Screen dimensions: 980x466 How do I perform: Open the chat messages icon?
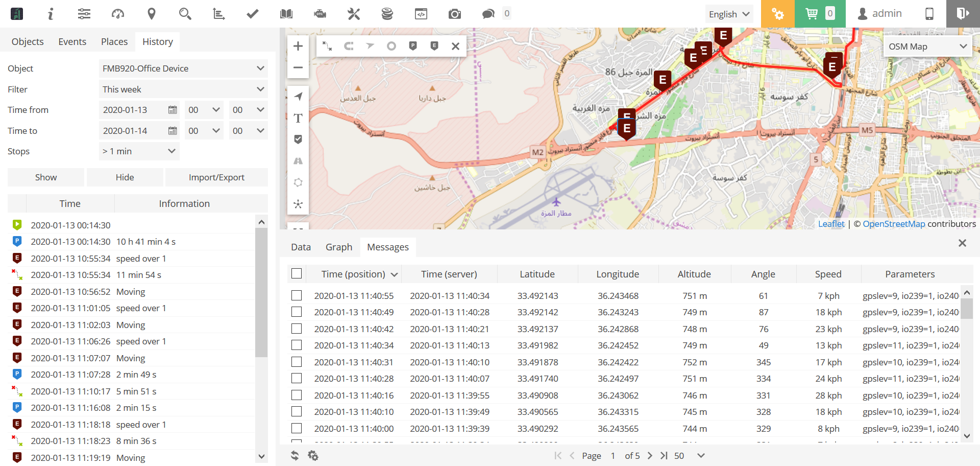pos(488,14)
